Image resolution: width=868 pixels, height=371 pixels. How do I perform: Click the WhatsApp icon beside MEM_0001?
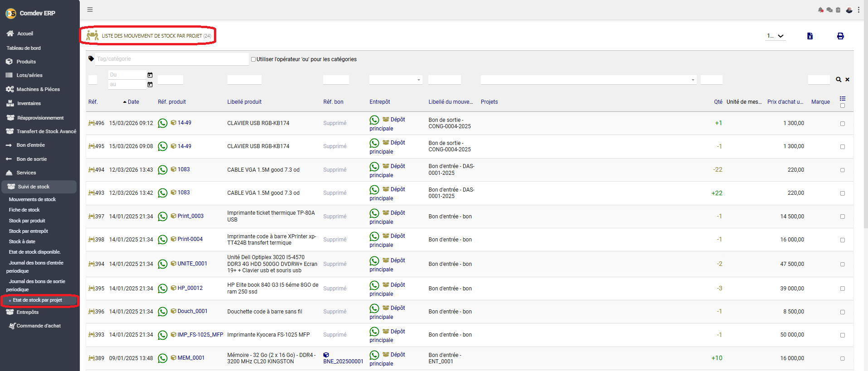[x=163, y=358]
